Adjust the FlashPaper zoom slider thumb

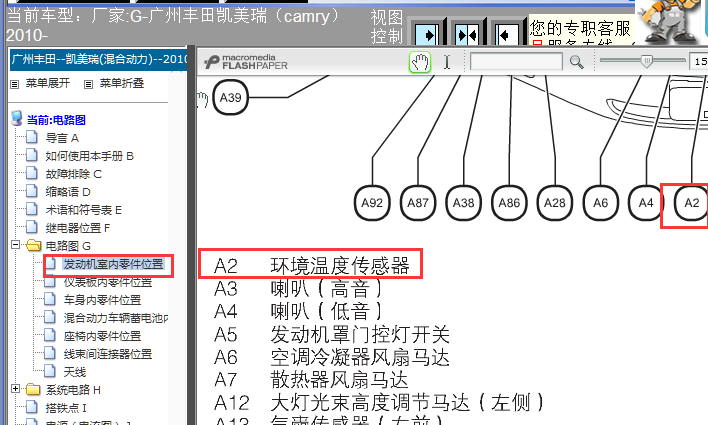(647, 61)
